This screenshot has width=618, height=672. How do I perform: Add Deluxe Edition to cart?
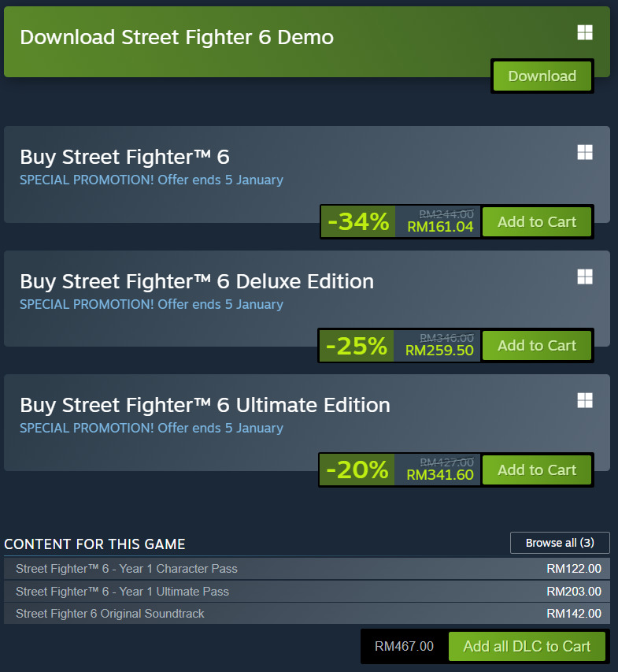pos(536,346)
